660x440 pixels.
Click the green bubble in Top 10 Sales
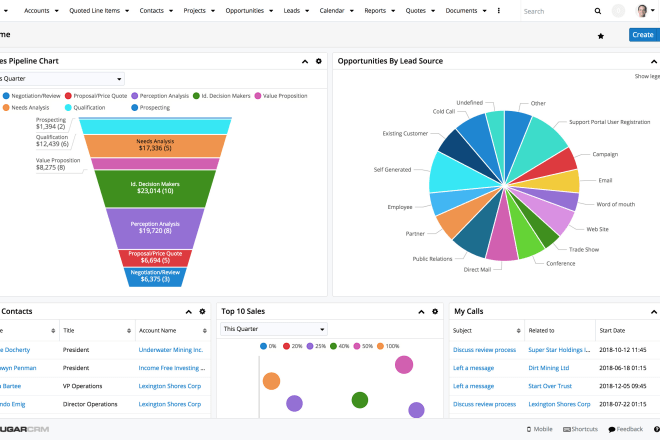[x=360, y=400]
